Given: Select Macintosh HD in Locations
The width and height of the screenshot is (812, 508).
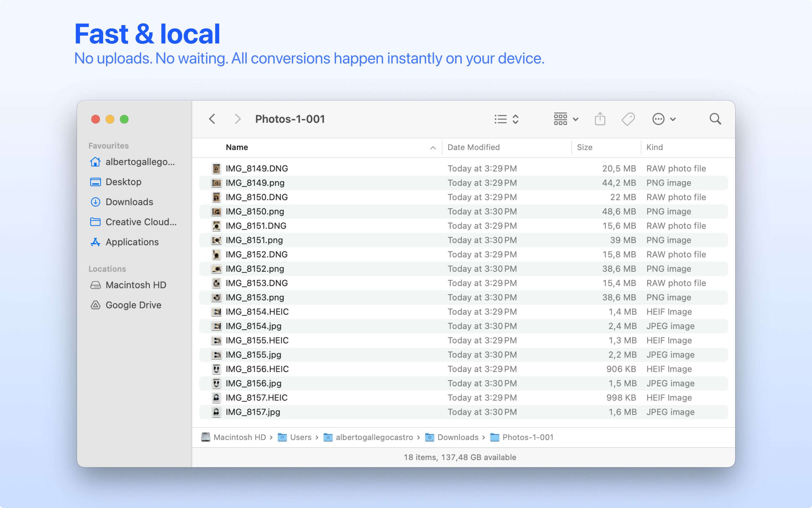Looking at the screenshot, I should tap(129, 285).
